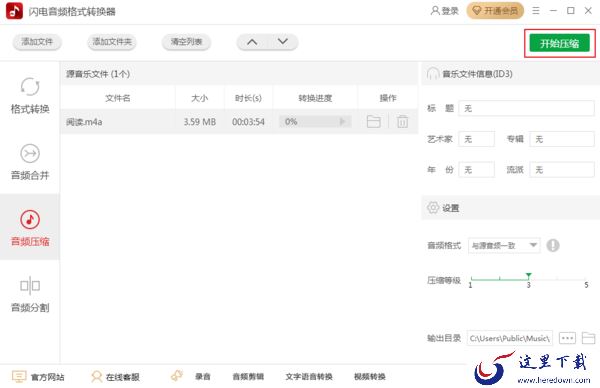Click the 艺术家 artist input field

click(476, 139)
